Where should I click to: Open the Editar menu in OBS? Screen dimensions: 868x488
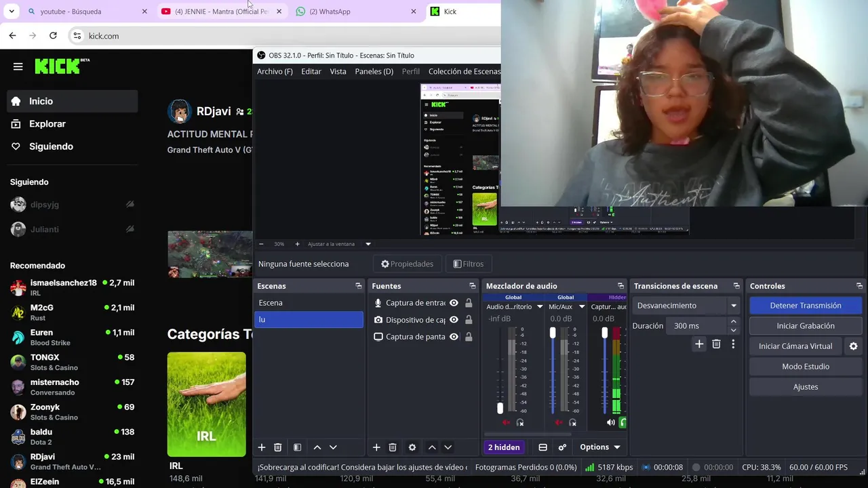311,71
